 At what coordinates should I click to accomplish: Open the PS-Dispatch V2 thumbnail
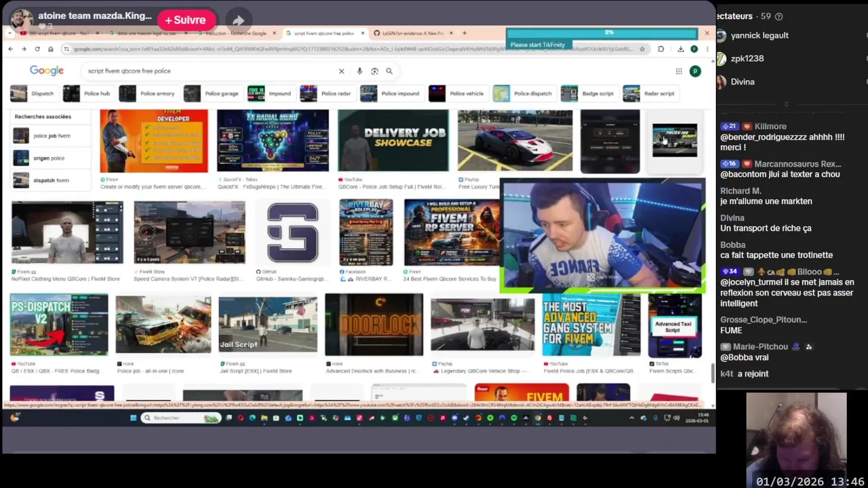[x=59, y=325]
